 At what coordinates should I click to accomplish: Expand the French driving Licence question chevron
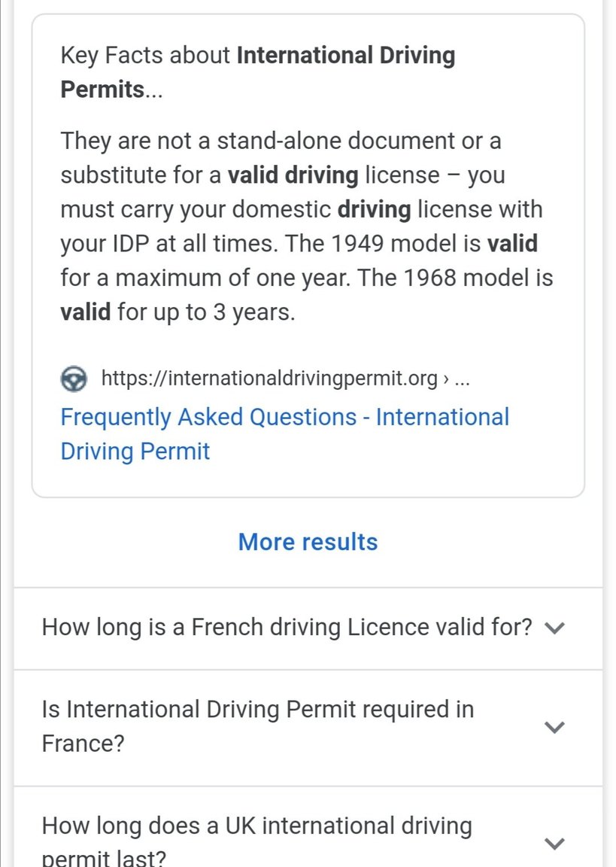tap(554, 628)
